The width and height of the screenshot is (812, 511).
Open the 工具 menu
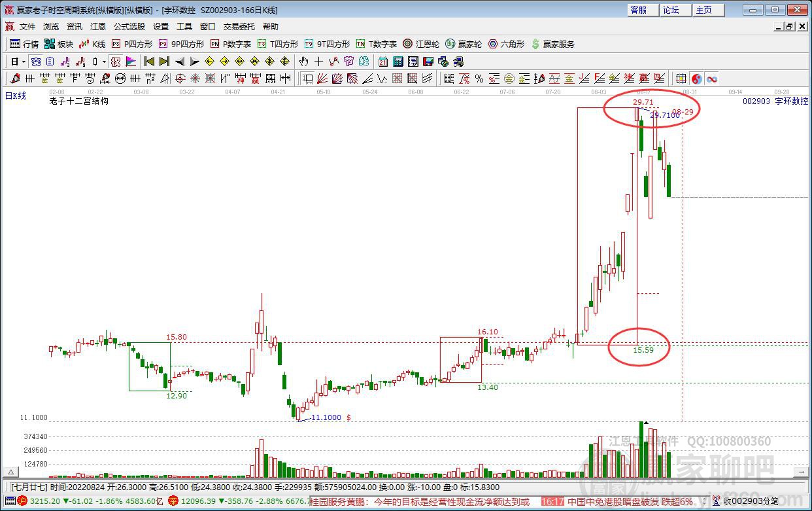click(x=184, y=27)
